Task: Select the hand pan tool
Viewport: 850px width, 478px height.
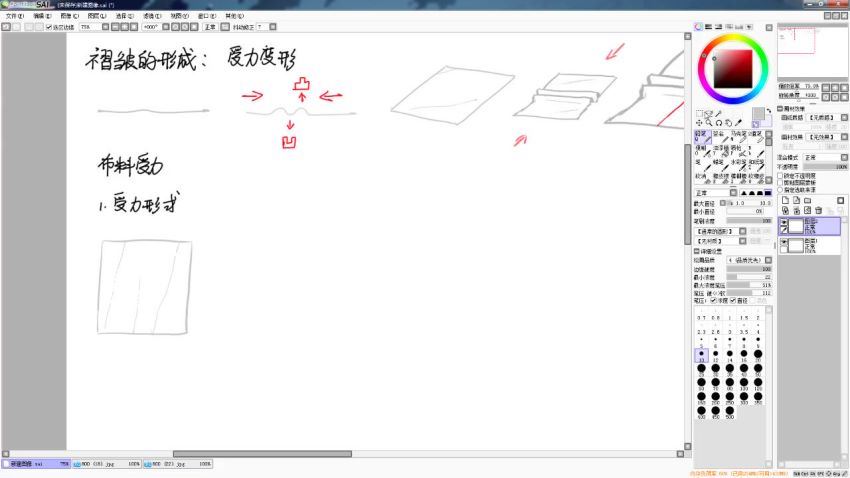Action: click(x=728, y=123)
